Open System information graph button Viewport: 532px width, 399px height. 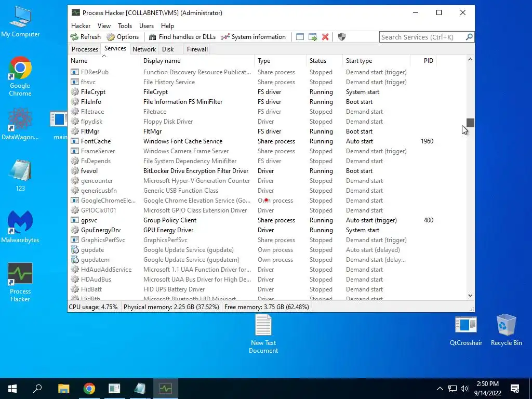(254, 37)
